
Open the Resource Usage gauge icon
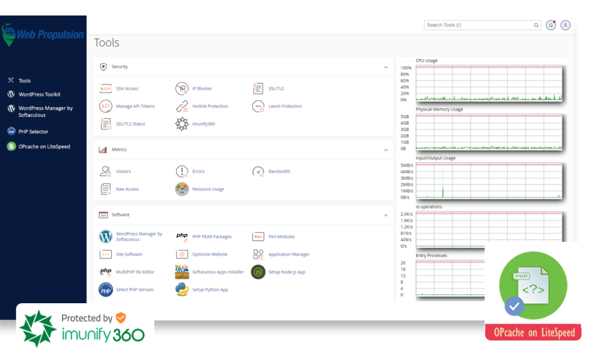click(x=182, y=189)
